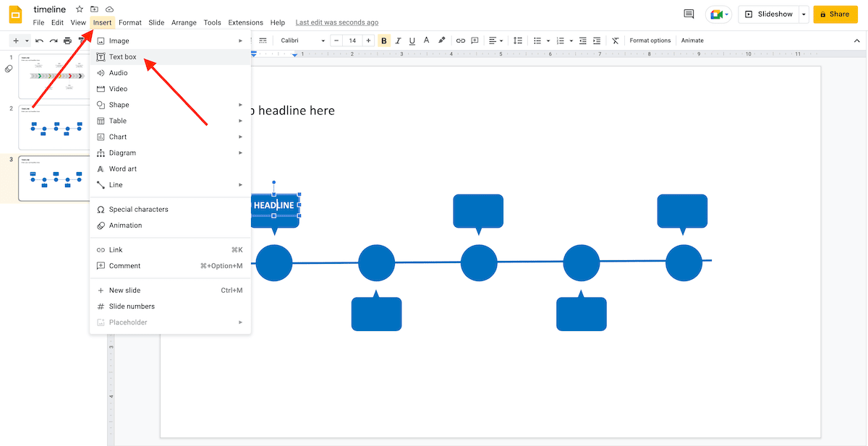Select Animation in Insert menu
This screenshot has width=868, height=446.
[x=170, y=226]
